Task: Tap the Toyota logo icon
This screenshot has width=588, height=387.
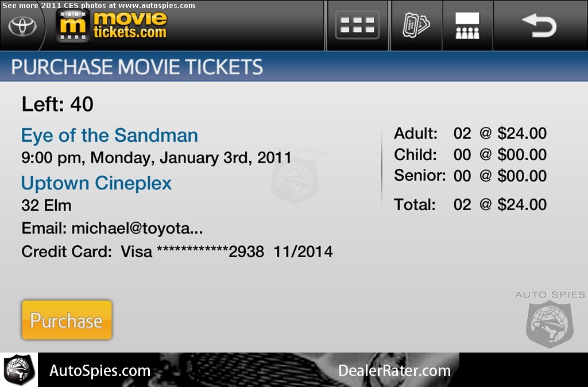Action: click(x=23, y=26)
